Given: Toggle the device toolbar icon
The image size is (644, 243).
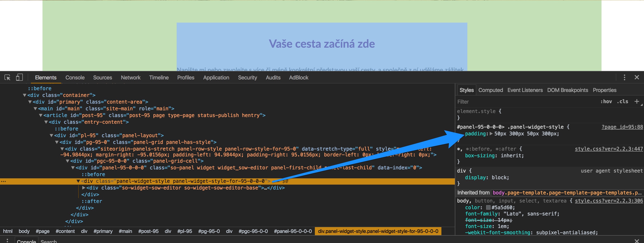Looking at the screenshot, I should click(19, 77).
